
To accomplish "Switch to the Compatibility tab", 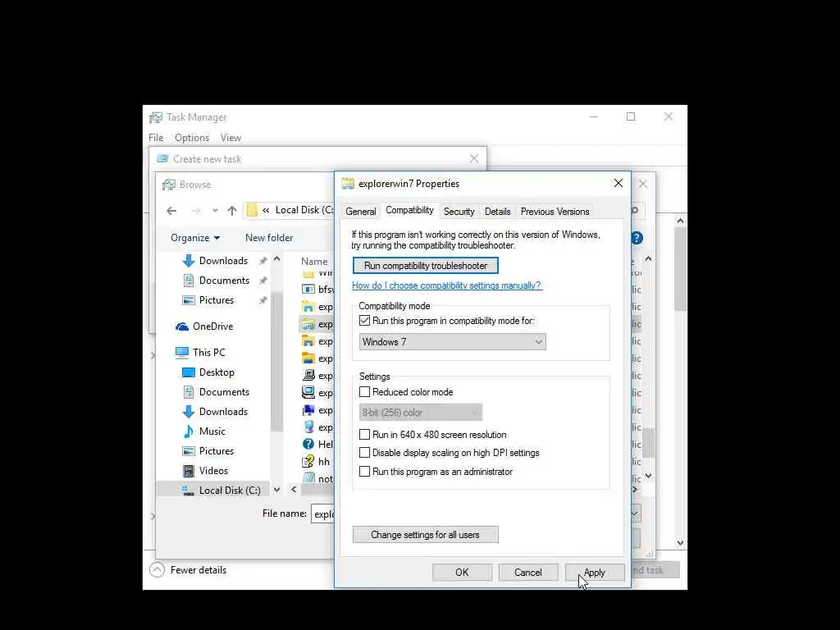I will tap(409, 210).
